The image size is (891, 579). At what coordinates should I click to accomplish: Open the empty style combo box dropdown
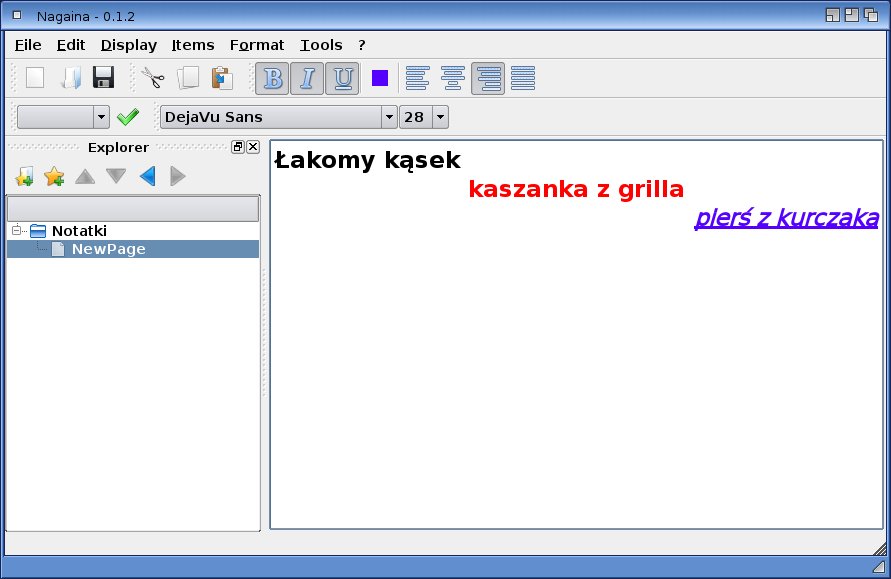click(x=101, y=117)
